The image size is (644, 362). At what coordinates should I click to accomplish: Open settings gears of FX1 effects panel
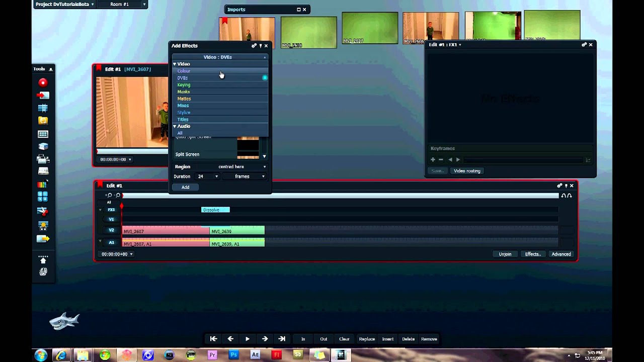[x=584, y=45]
